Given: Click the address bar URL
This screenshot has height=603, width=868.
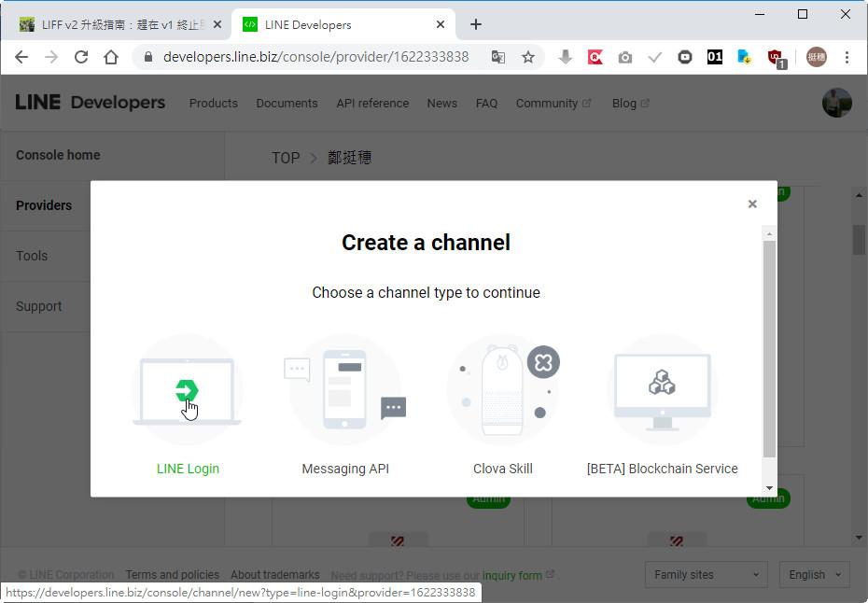Looking at the screenshot, I should (x=316, y=57).
